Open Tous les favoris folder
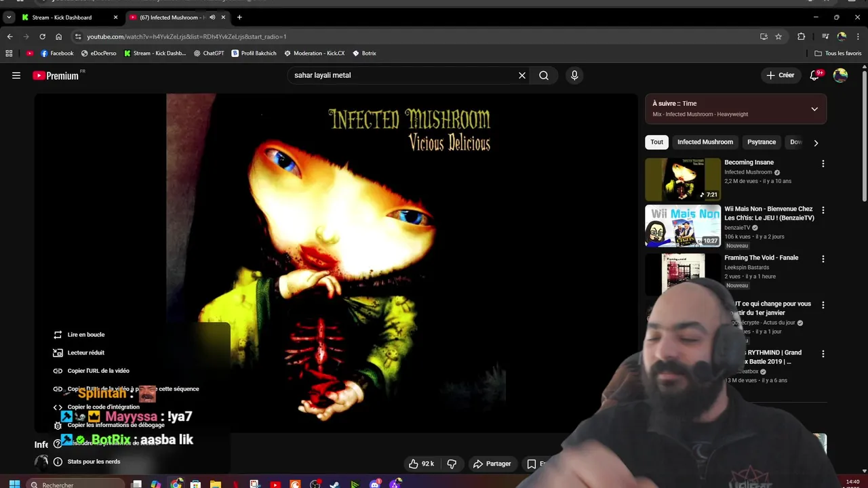This screenshot has width=868, height=488. [x=838, y=53]
